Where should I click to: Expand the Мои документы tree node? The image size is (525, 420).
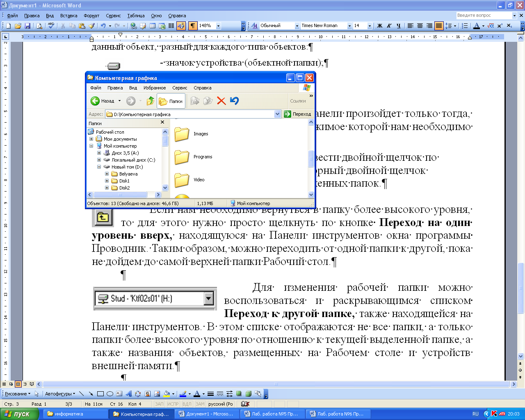tap(91, 139)
